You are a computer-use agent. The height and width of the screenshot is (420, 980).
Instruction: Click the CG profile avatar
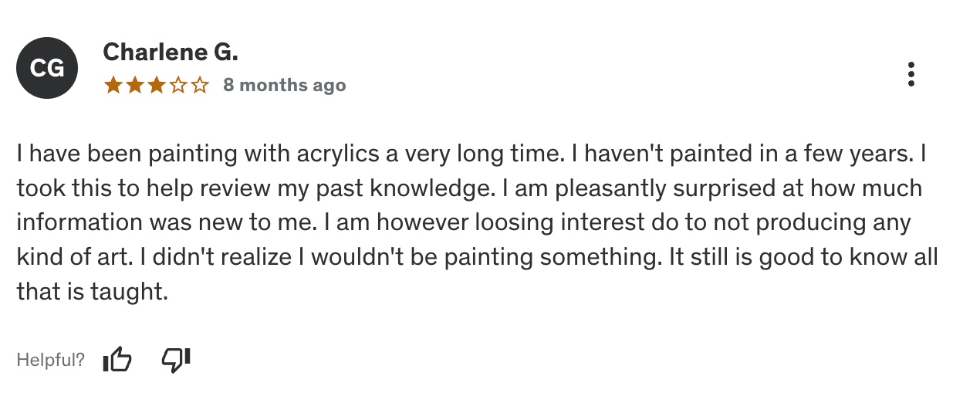(x=47, y=68)
